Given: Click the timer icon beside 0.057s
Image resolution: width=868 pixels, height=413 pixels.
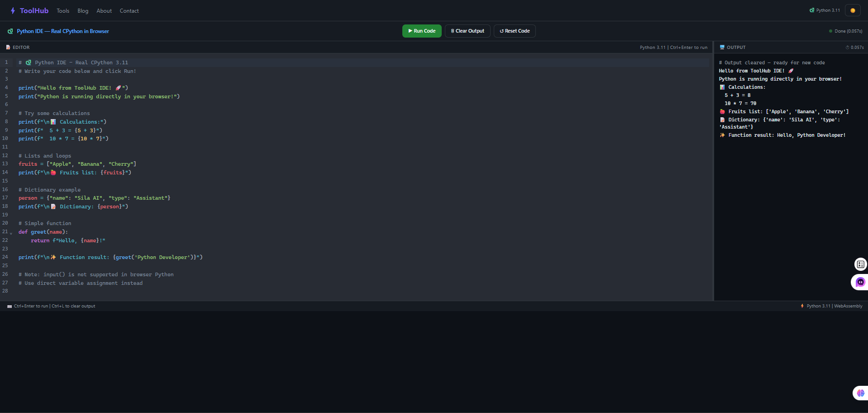Looking at the screenshot, I should [848, 48].
